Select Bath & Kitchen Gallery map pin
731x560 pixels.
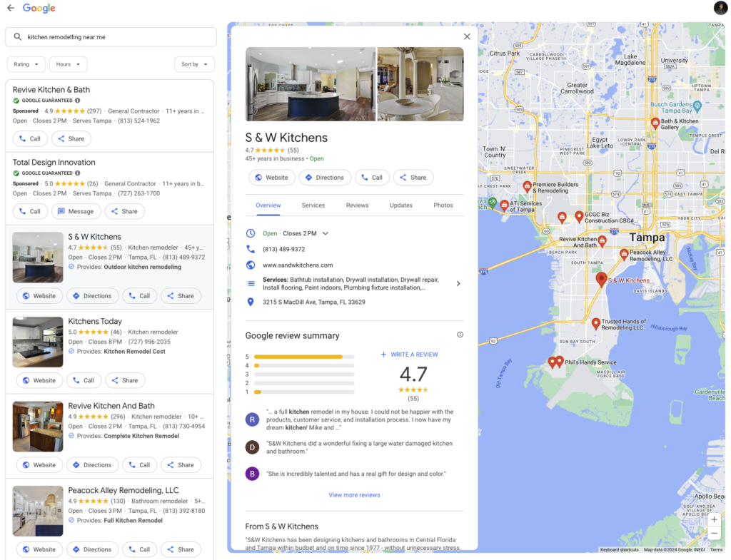pos(655,123)
